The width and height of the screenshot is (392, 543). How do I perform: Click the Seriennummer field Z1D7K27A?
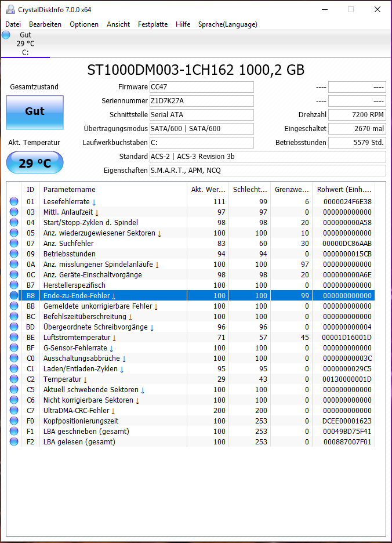[x=201, y=101]
